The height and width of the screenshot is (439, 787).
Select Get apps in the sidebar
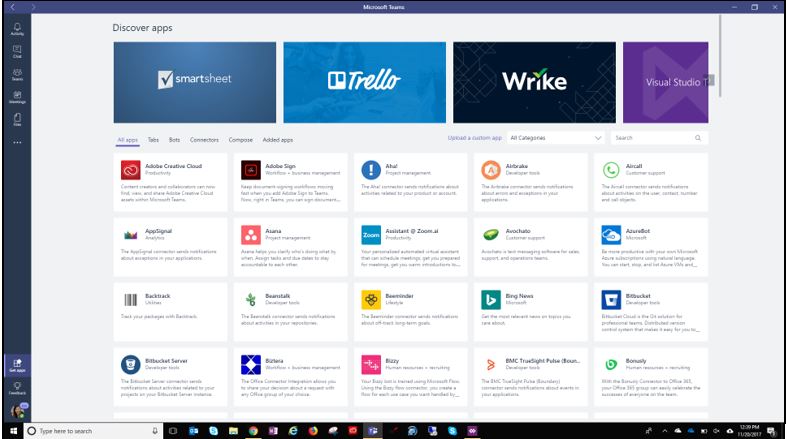click(x=17, y=365)
